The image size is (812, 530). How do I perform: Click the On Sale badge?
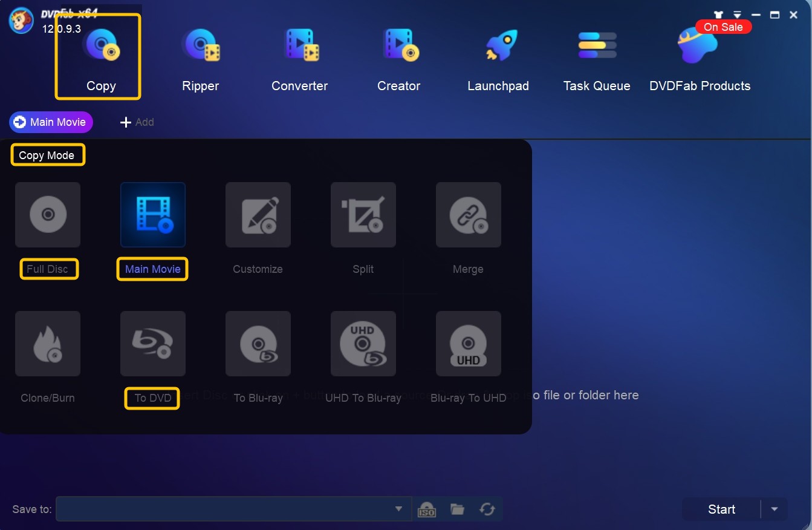click(x=723, y=27)
